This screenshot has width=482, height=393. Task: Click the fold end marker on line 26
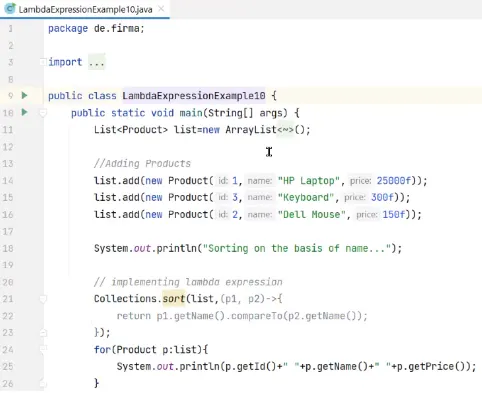click(x=43, y=383)
